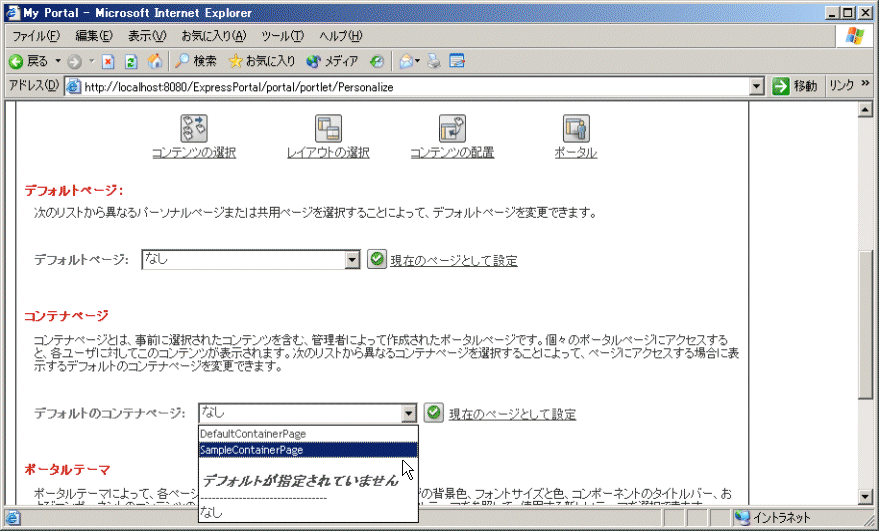
Task: Click the red ポータルテーマ heading
Action: pyautogui.click(x=67, y=470)
